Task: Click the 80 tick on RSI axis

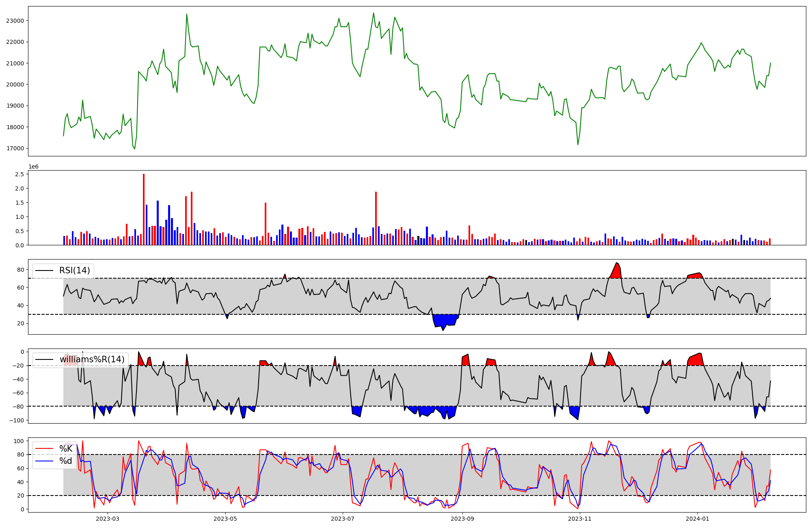Action: 21,270
